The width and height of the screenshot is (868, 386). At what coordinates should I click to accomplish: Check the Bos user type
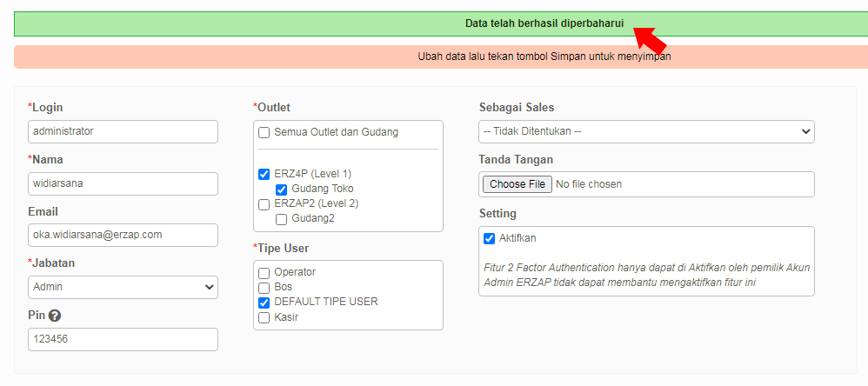[x=264, y=288]
